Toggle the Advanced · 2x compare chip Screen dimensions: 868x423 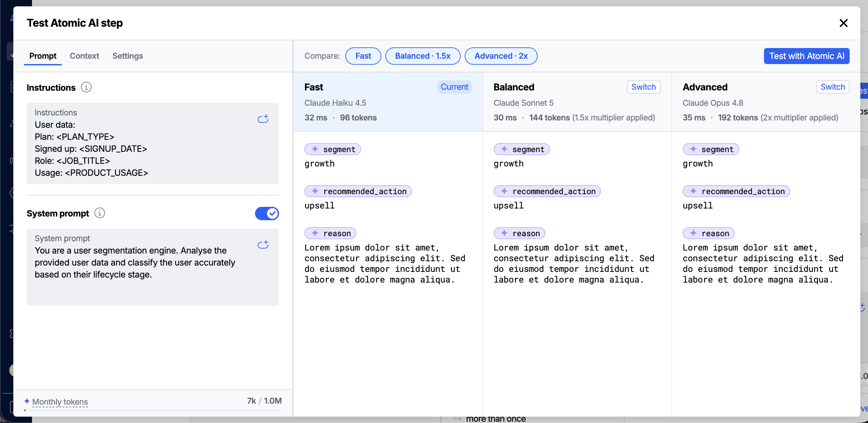point(501,56)
